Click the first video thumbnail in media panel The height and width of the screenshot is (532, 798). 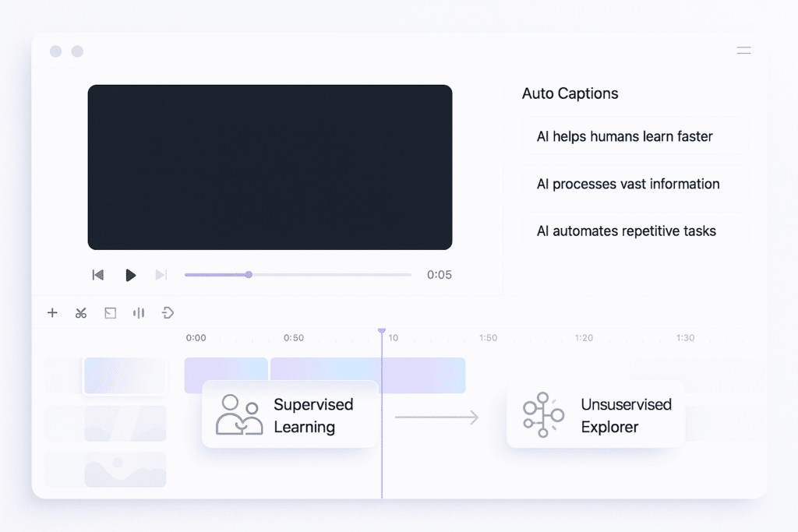pos(126,375)
